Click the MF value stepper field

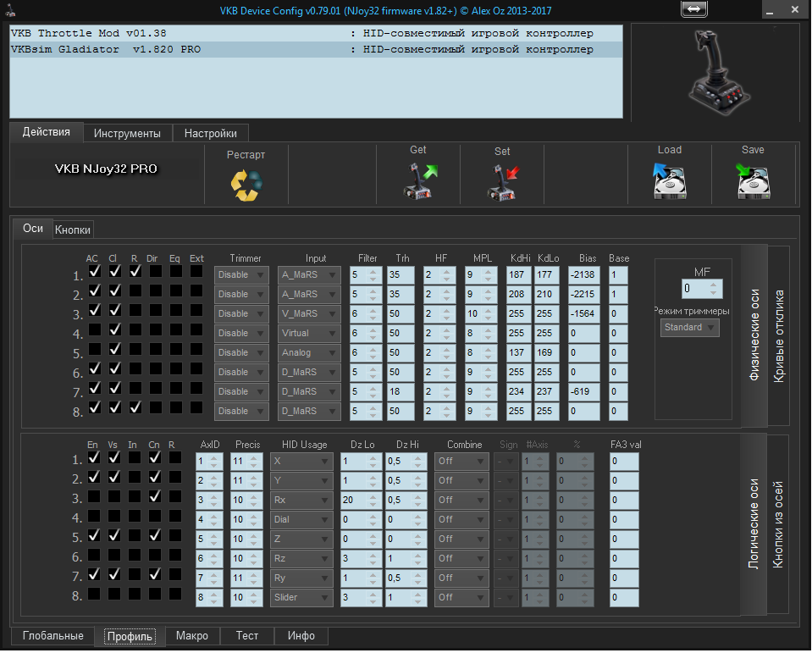pyautogui.click(x=702, y=289)
